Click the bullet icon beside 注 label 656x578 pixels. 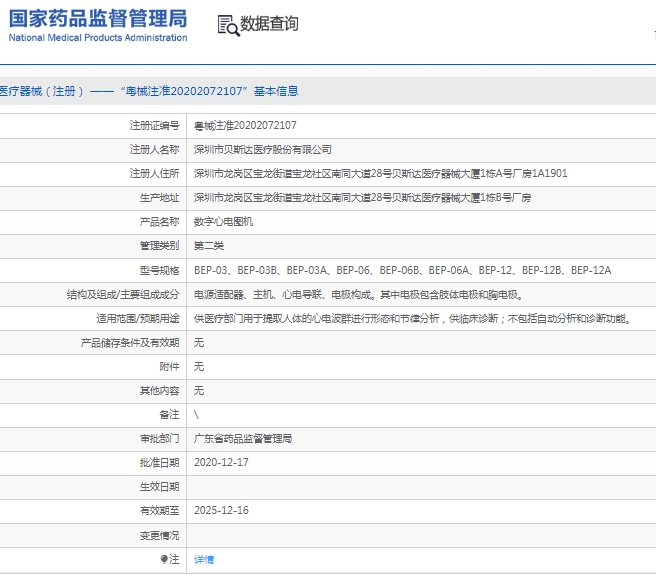(x=164, y=559)
